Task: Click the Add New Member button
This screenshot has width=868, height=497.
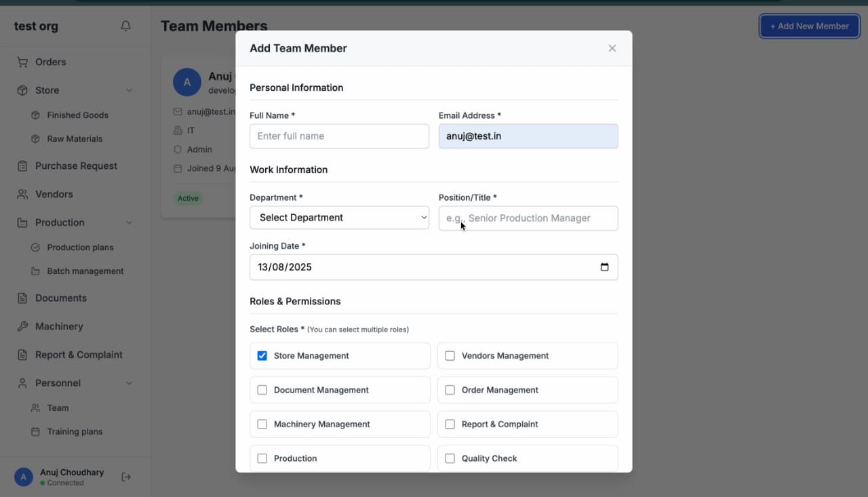Action: (x=809, y=26)
